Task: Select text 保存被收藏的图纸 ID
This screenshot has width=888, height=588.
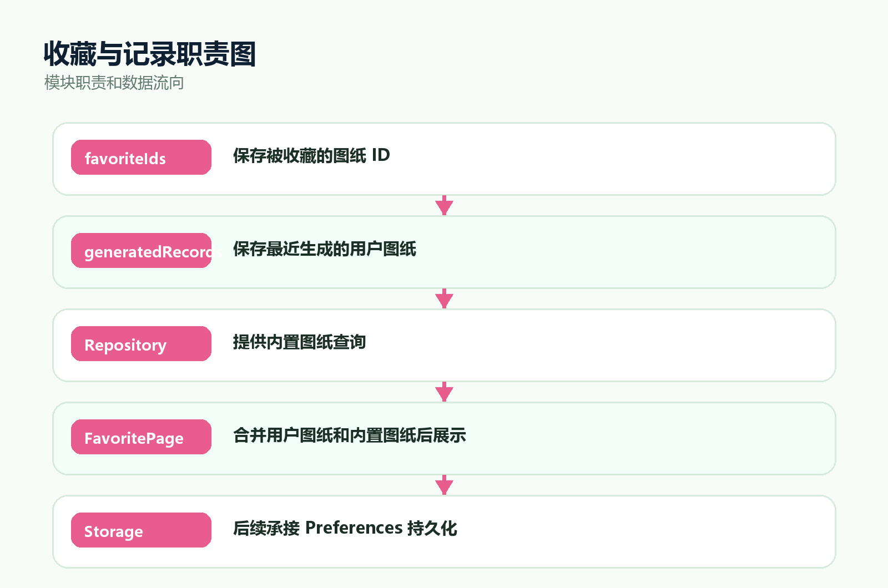Action: [x=311, y=155]
